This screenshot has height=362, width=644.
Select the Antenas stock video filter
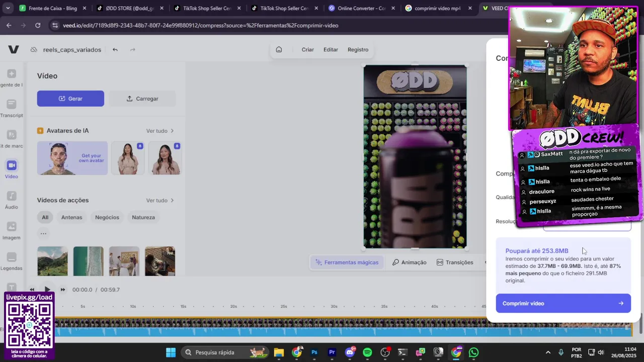tap(71, 217)
